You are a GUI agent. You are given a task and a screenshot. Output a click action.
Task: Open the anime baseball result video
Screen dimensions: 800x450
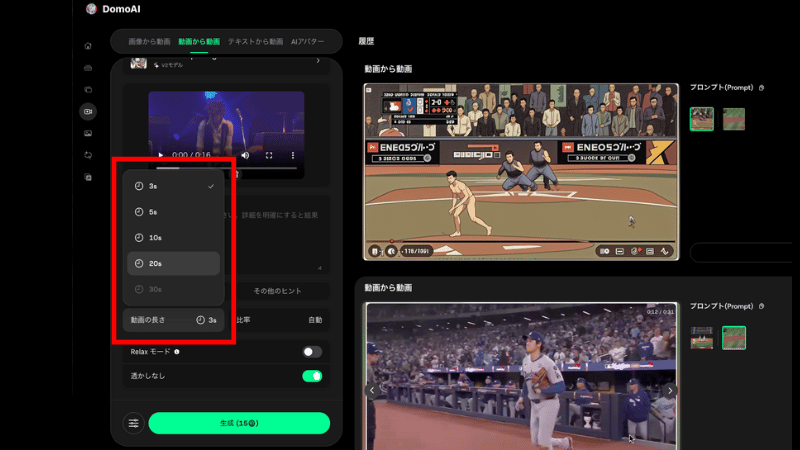[521, 172]
